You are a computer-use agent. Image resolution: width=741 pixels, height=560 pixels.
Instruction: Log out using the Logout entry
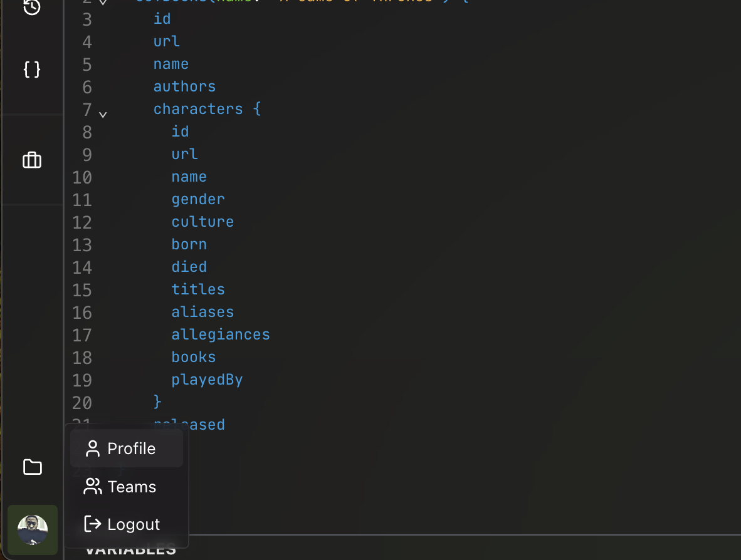(x=134, y=524)
